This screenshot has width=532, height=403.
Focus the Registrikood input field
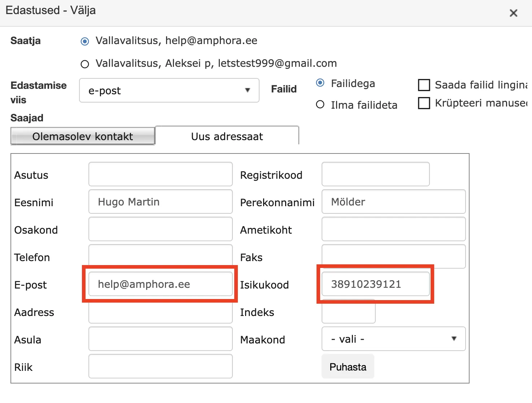point(376,174)
